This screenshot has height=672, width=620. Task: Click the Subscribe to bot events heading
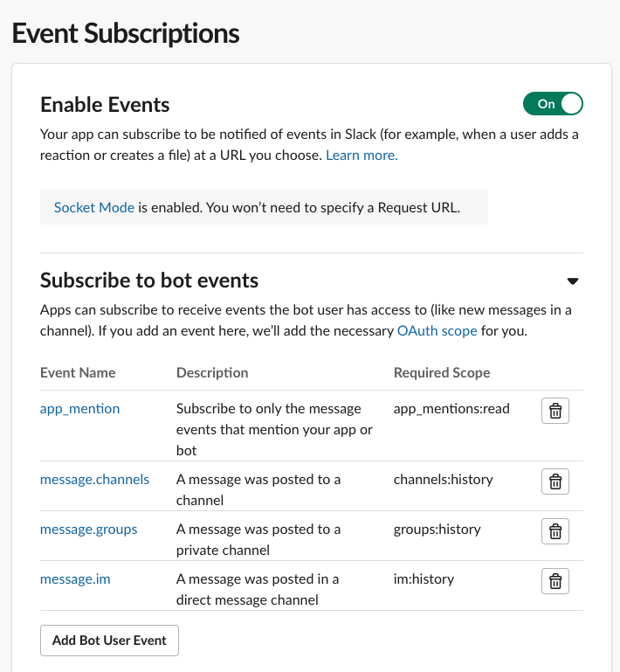tap(149, 281)
